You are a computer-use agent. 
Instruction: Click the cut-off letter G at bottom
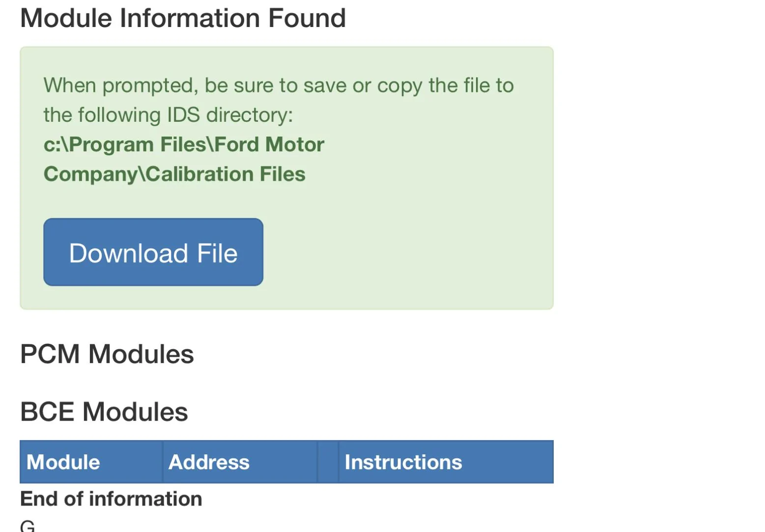click(28, 526)
